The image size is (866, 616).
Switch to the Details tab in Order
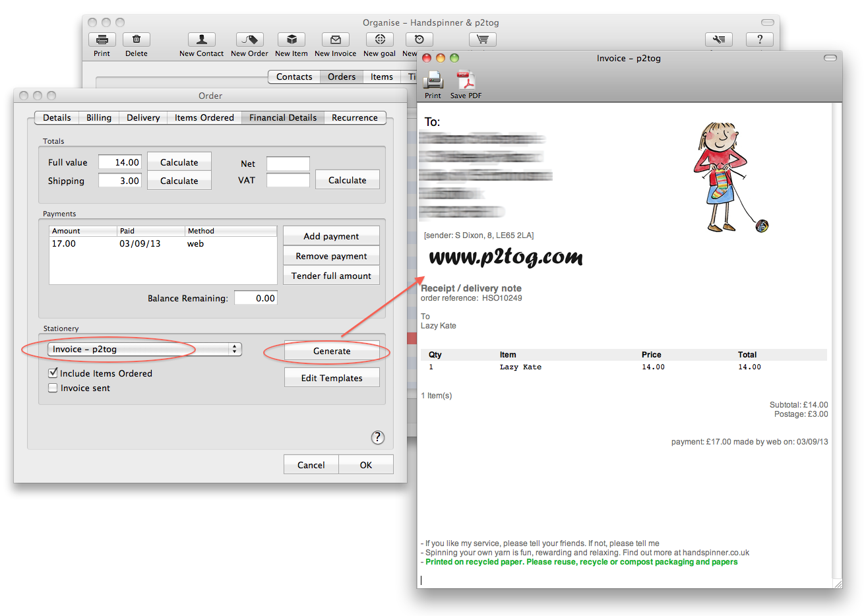[57, 117]
